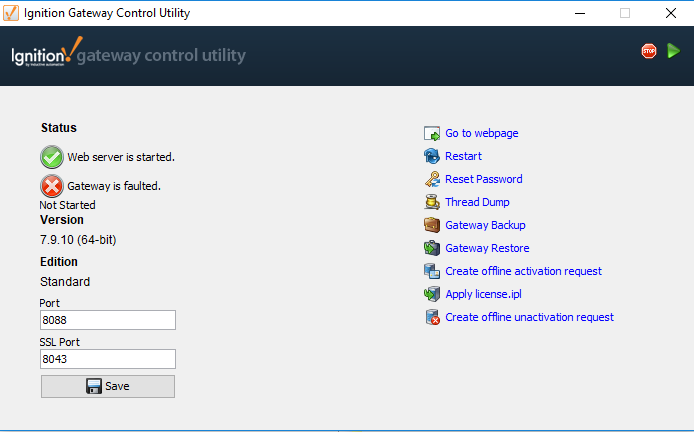This screenshot has width=694, height=432.
Task: Close the Gateway Control Utility window
Action: (671, 13)
